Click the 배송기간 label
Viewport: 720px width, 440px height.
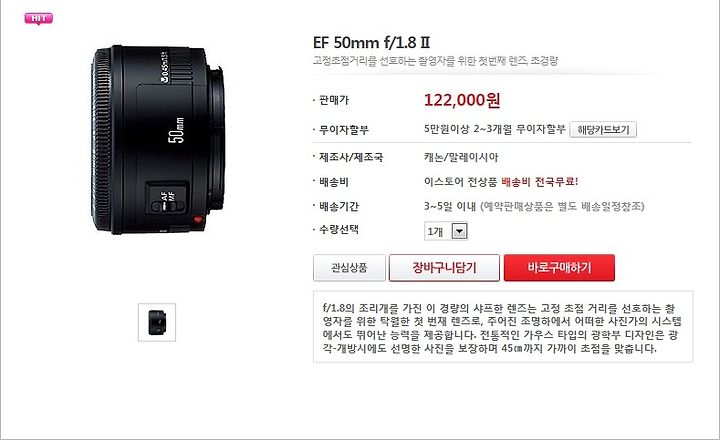click(339, 206)
